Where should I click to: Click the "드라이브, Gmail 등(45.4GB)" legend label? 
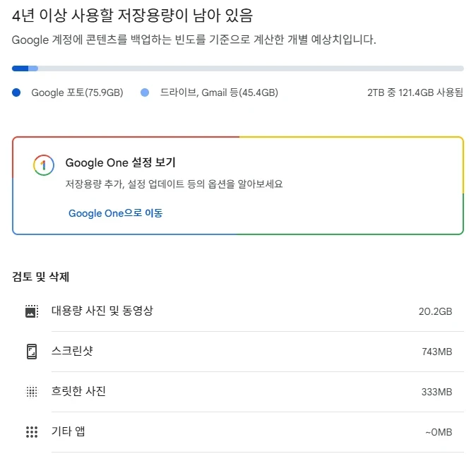219,92
